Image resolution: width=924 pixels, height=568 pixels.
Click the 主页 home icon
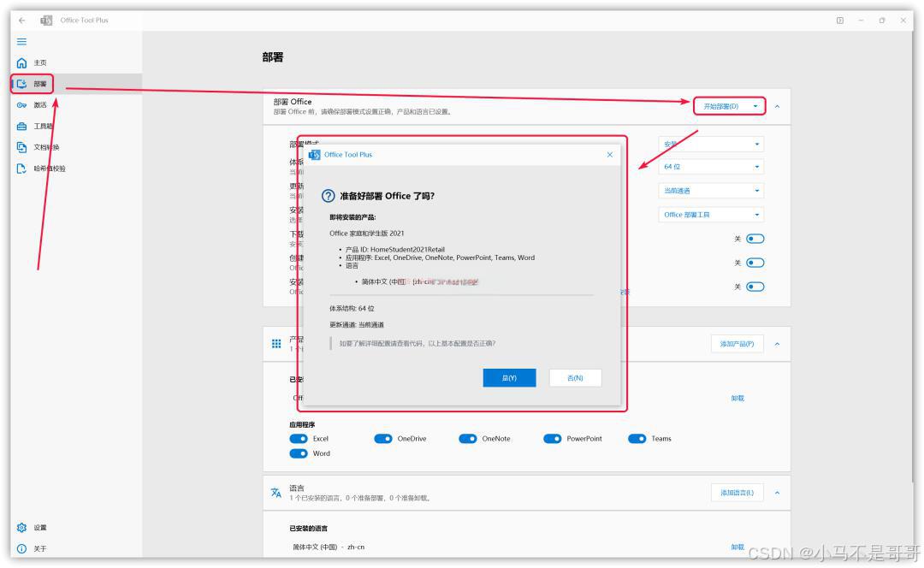pyautogui.click(x=21, y=62)
